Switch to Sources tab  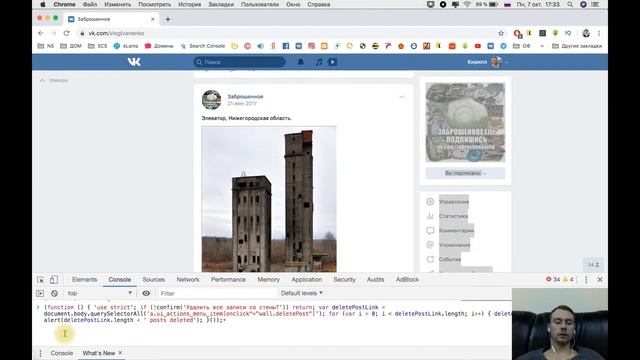153,280
